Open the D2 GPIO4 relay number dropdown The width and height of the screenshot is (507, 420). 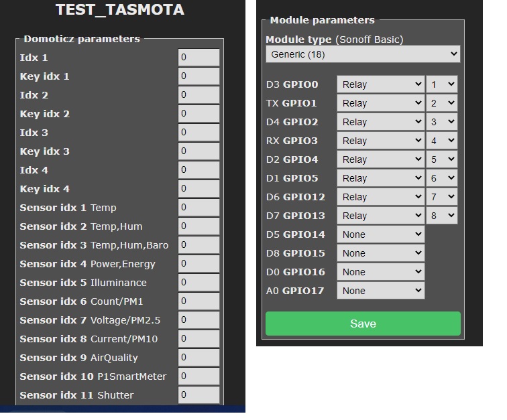click(x=442, y=159)
